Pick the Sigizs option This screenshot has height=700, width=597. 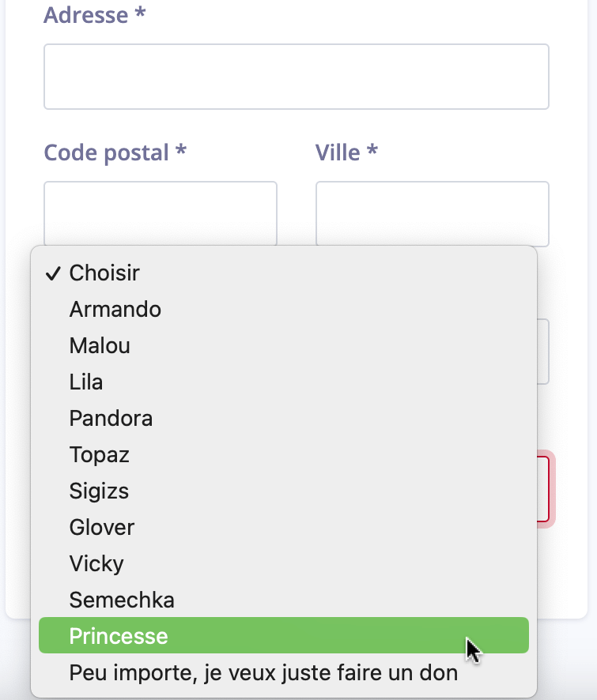click(x=99, y=491)
